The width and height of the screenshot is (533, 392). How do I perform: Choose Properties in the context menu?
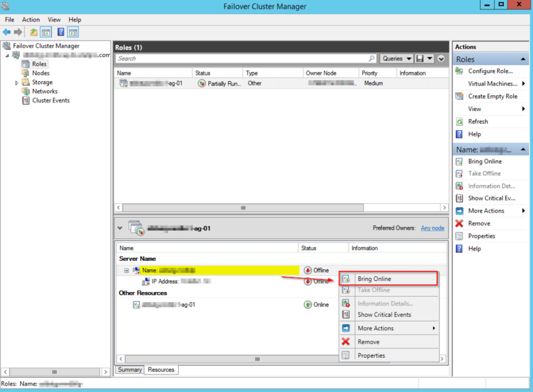(388, 356)
